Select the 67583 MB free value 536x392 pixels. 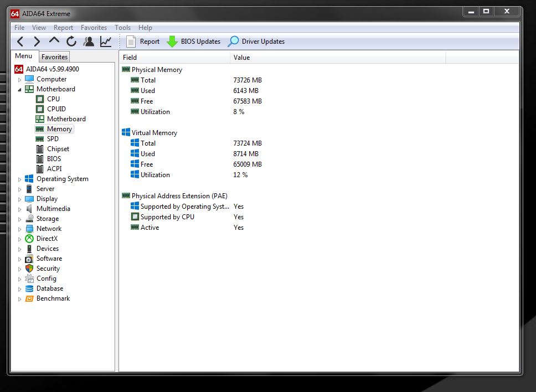coord(248,101)
